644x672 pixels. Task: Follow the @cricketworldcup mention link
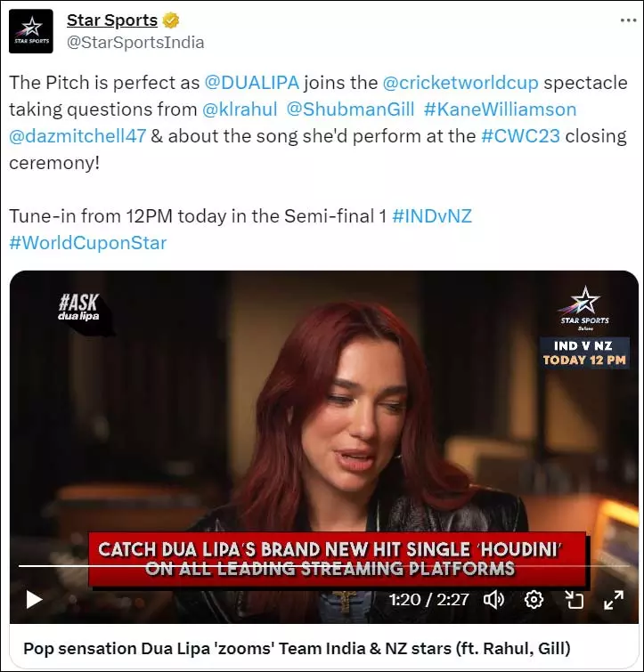(460, 83)
